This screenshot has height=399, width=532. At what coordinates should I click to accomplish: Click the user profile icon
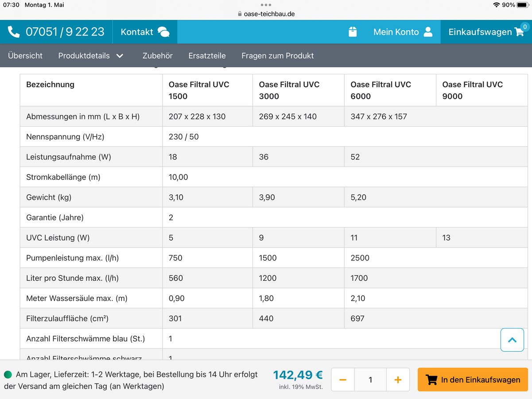428,32
